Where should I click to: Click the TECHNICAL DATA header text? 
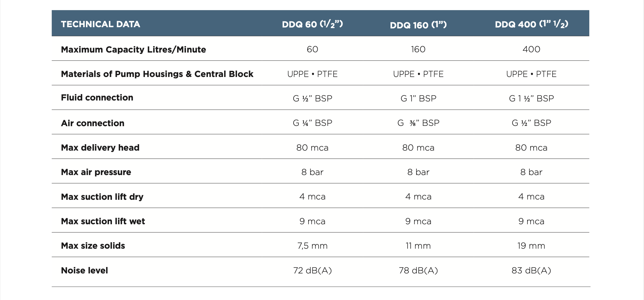101,24
